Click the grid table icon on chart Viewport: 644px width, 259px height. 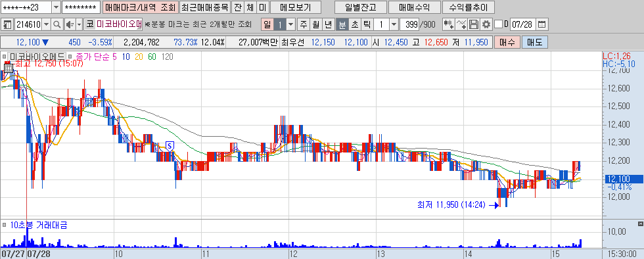[8, 68]
